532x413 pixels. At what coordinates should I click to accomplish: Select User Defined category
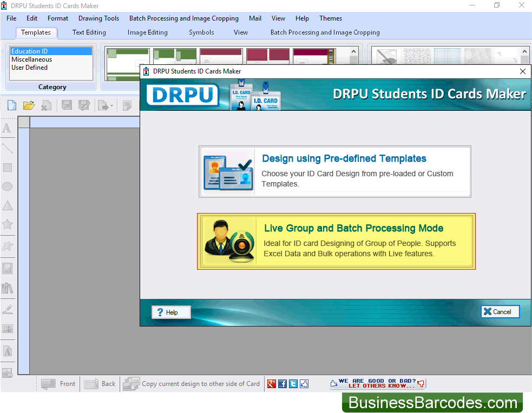click(x=51, y=68)
